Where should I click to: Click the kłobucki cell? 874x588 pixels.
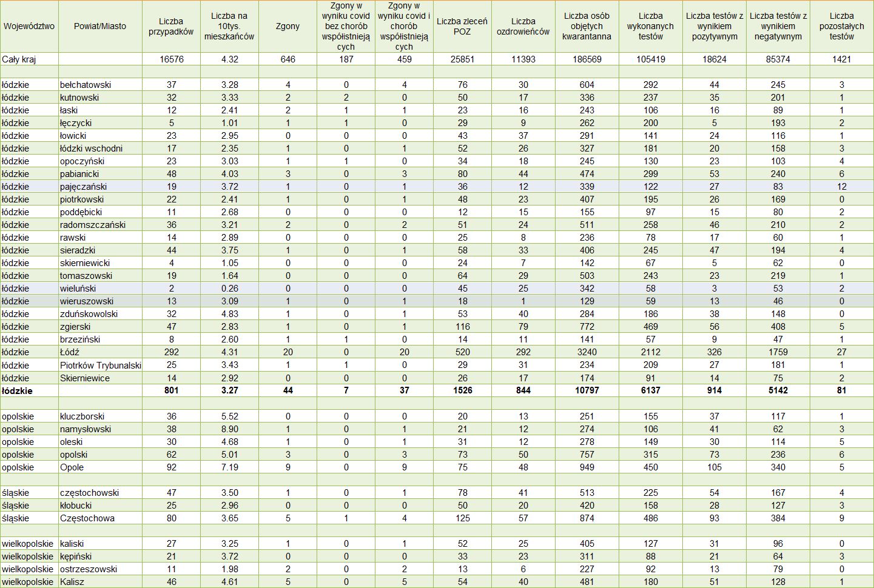click(x=100, y=506)
